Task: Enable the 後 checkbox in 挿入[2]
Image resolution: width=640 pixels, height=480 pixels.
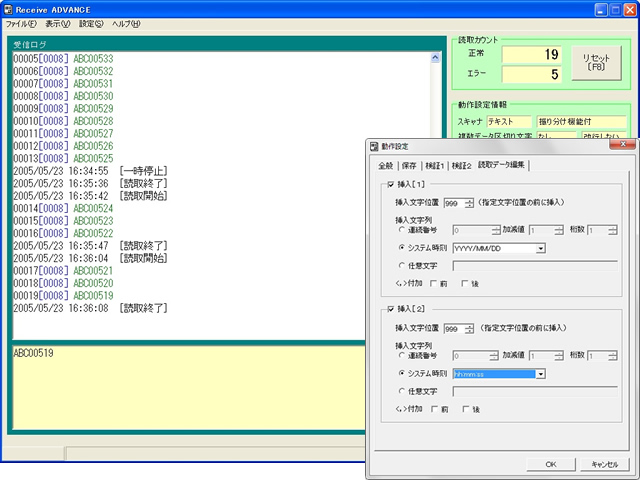Action: tap(466, 409)
